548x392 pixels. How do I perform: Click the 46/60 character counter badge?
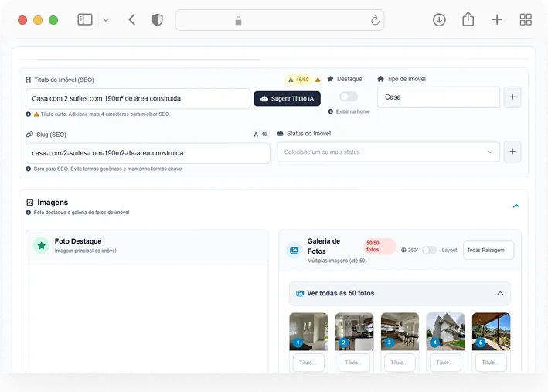[x=299, y=80]
